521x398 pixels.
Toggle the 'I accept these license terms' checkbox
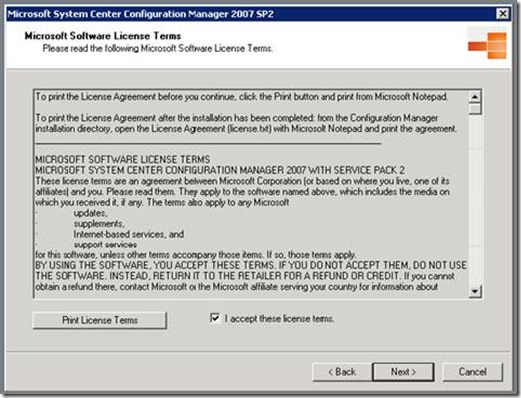point(215,318)
